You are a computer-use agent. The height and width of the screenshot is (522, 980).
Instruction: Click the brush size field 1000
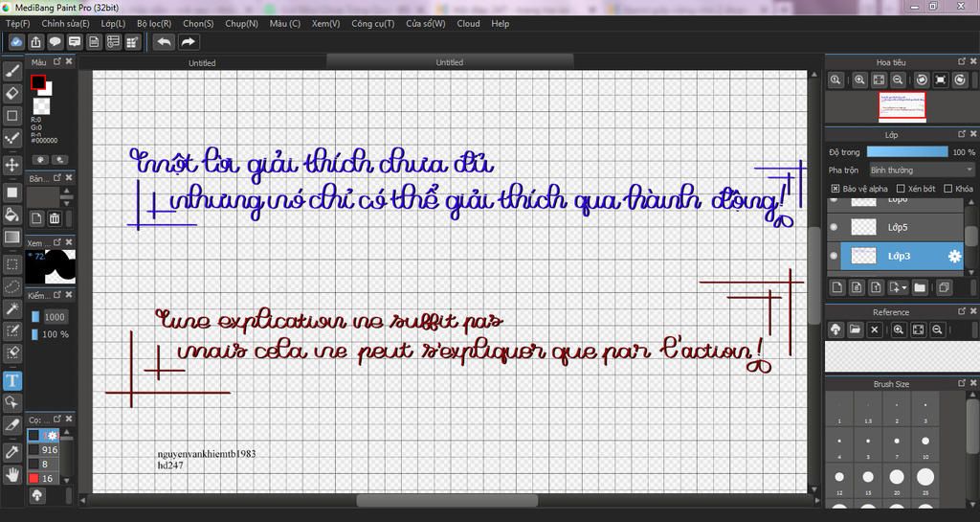click(x=55, y=317)
